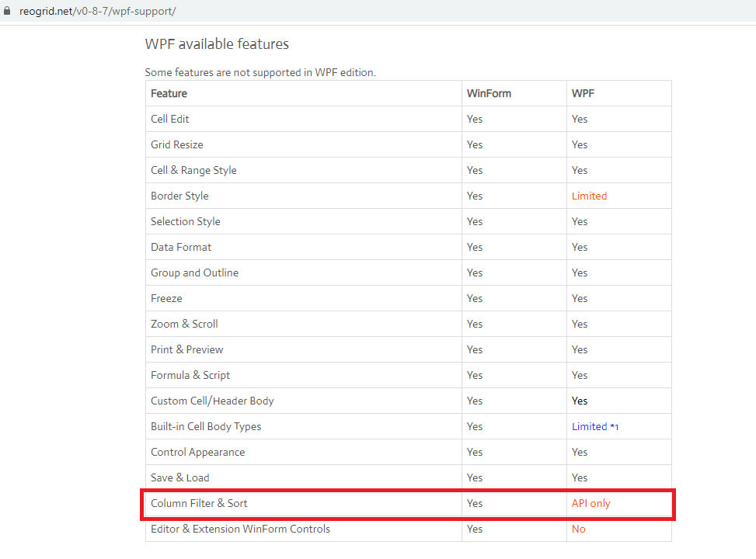Open the Print & Preview link
Image resolution: width=756 pixels, height=559 pixels.
pyautogui.click(x=186, y=349)
